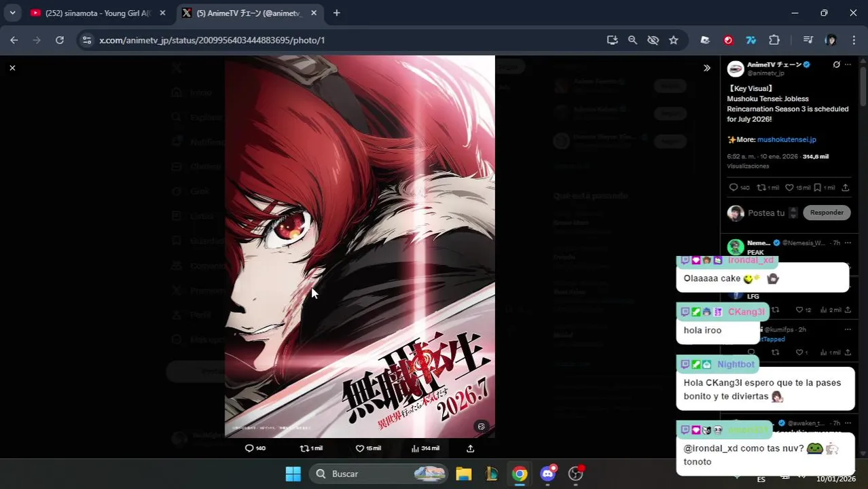Go back to previous page

(14, 40)
